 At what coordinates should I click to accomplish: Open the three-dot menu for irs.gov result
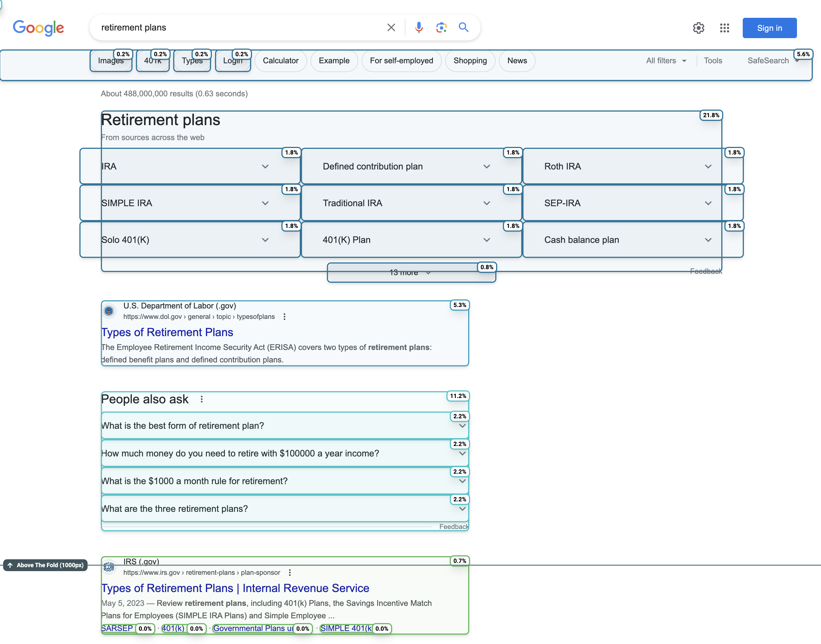pos(290,572)
